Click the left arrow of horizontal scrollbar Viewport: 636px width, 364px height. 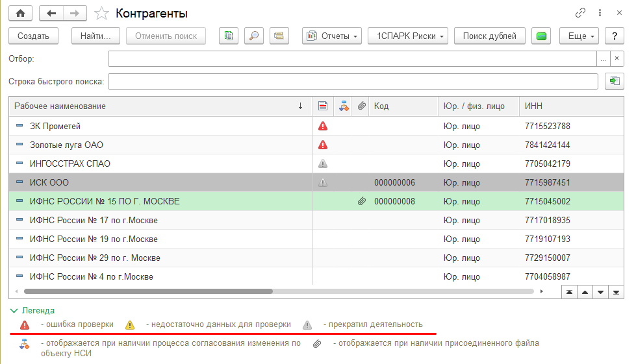point(16,291)
